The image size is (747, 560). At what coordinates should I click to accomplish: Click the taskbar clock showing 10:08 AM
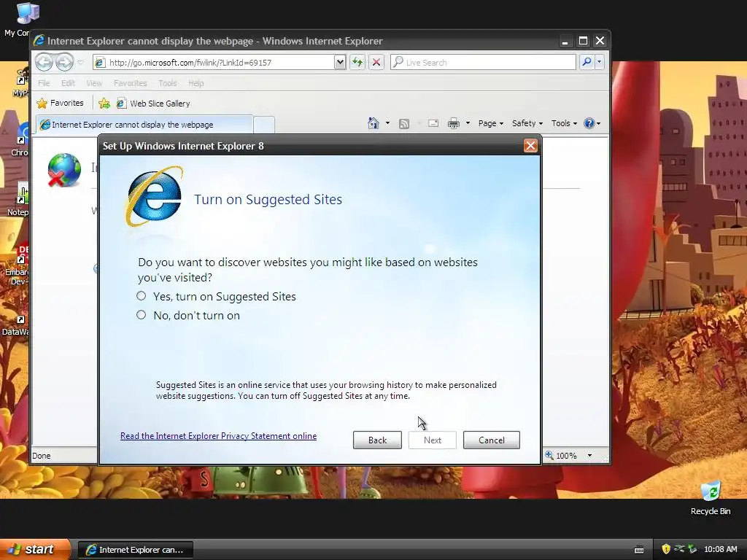pyautogui.click(x=720, y=549)
